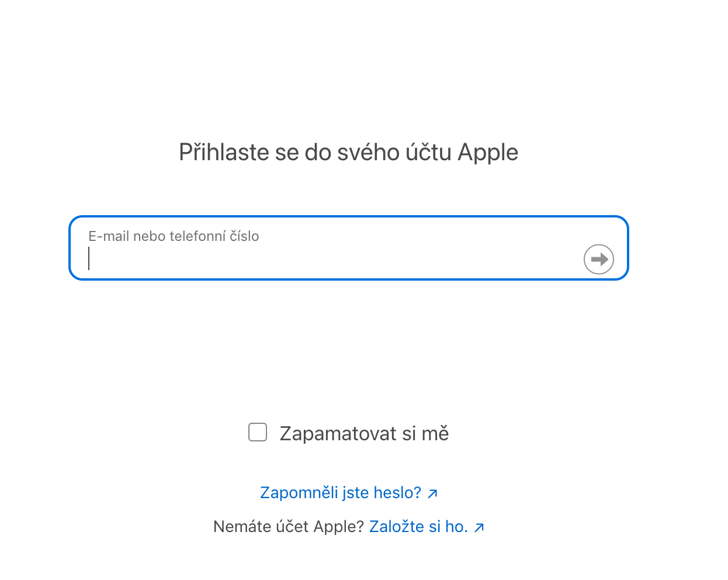Screen dimensions: 728x580
Task: Click the external arrow beside Založte si ho
Action: click(479, 528)
